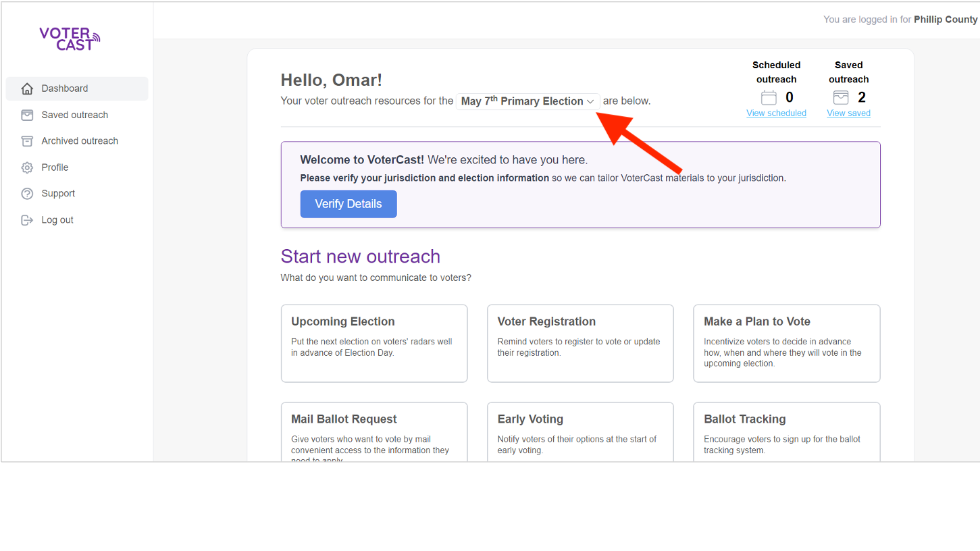Screen dimensions: 980x551
Task: Click the Log out arrow icon
Action: tap(27, 220)
